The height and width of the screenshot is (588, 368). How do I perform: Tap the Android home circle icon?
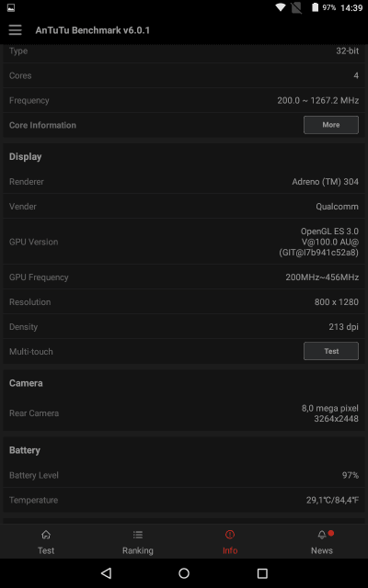click(x=184, y=573)
